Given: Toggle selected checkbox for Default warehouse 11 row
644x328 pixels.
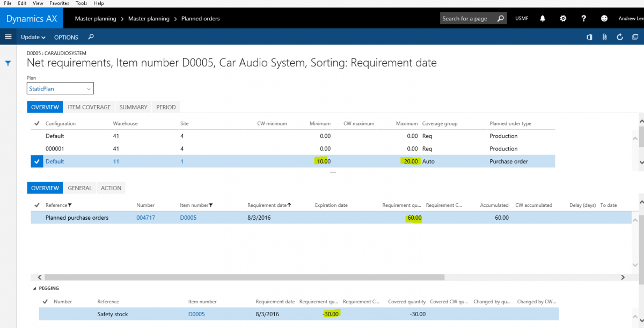Looking at the screenshot, I should [x=36, y=161].
